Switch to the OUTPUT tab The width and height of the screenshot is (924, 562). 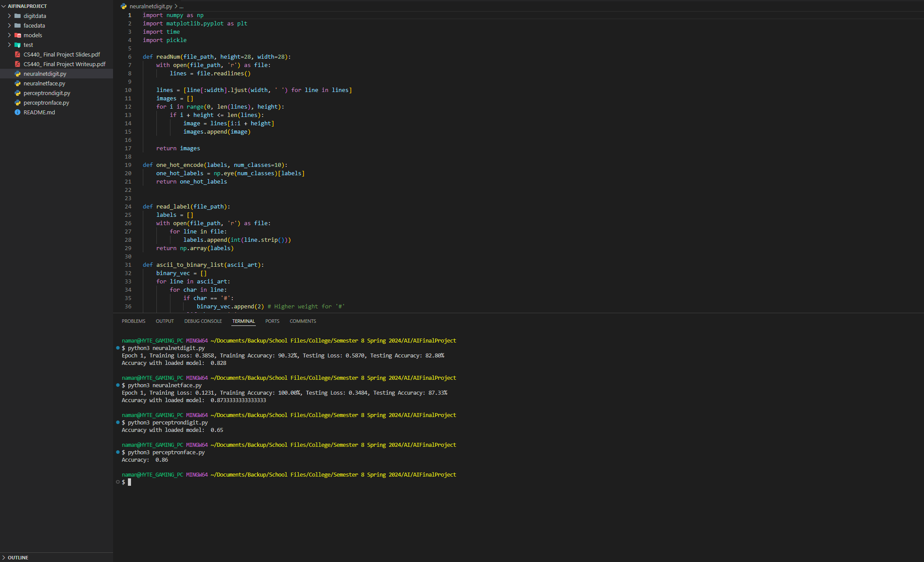tap(165, 321)
